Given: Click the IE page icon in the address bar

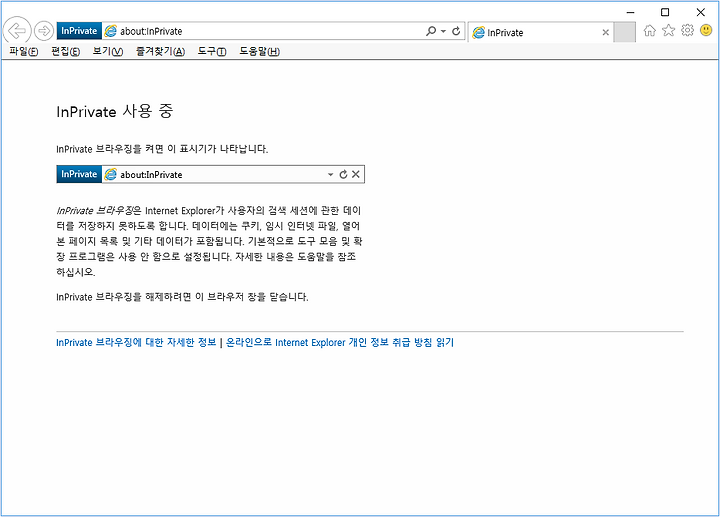Looking at the screenshot, I should point(111,31).
